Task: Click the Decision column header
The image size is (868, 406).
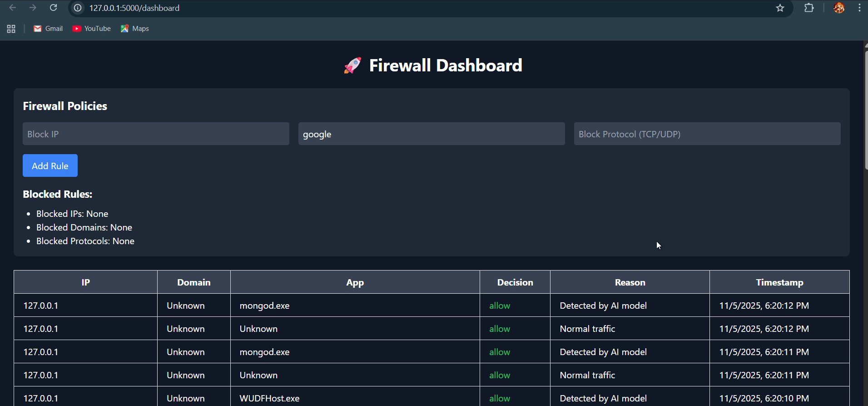Action: pyautogui.click(x=515, y=282)
